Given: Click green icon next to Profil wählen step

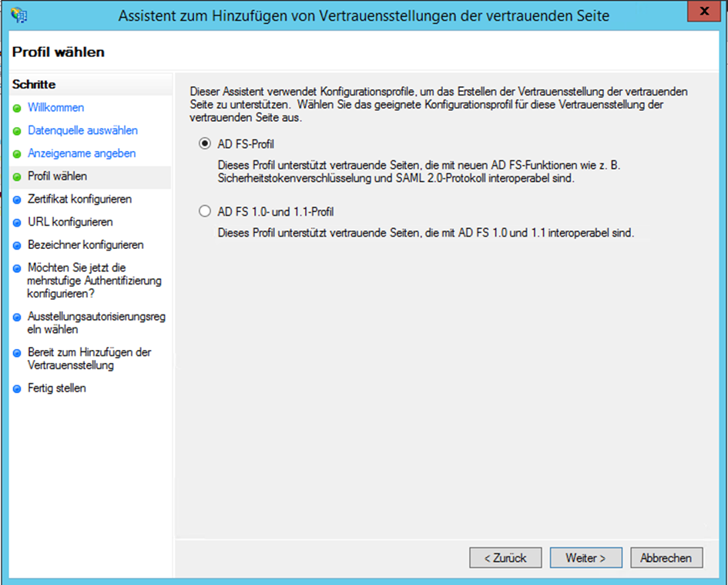Looking at the screenshot, I should pyautogui.click(x=20, y=175).
